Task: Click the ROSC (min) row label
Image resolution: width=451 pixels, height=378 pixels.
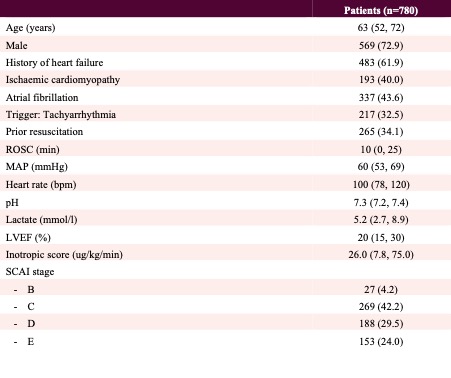Action: [x=32, y=150]
